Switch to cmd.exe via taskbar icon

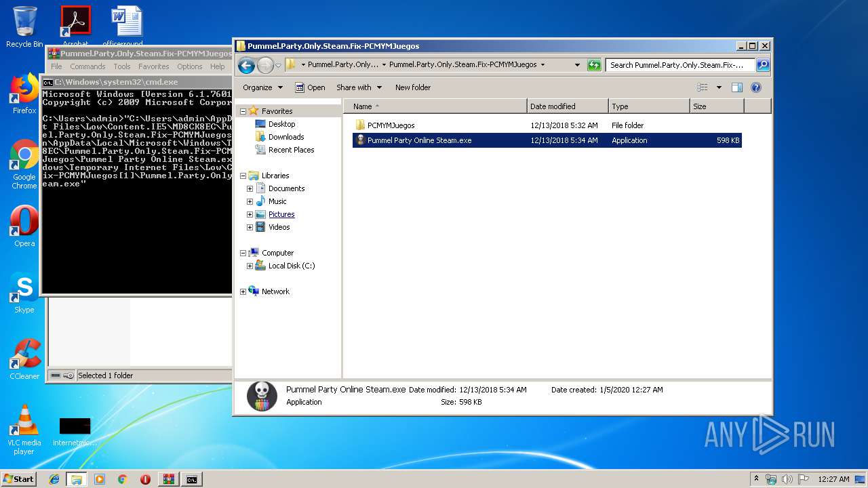pos(192,479)
